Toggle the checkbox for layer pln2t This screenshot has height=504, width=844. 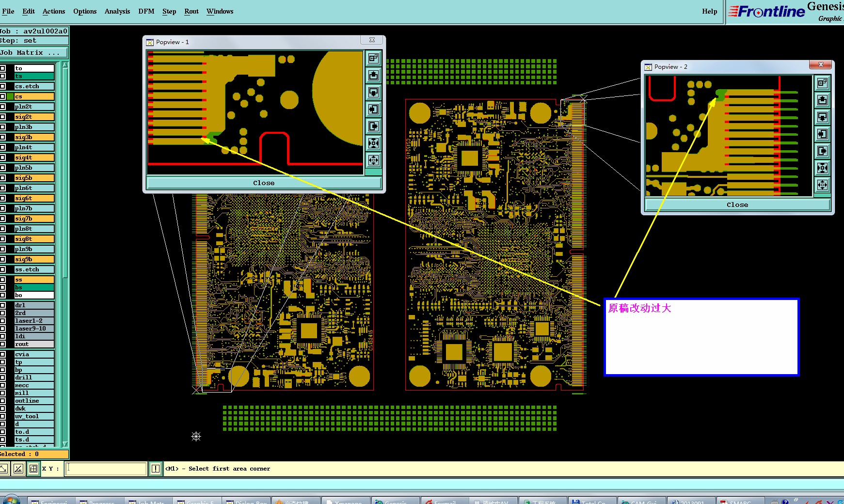point(3,107)
